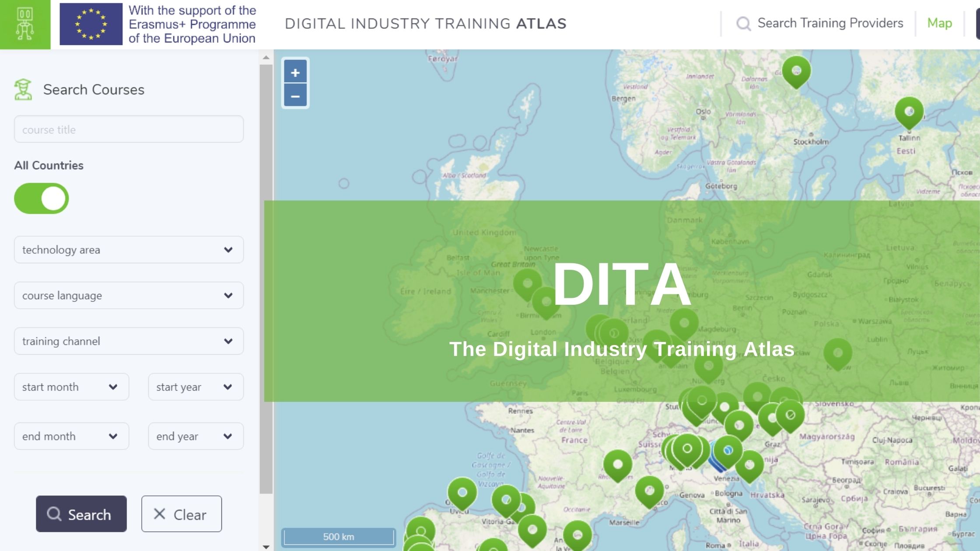The height and width of the screenshot is (551, 980).
Task: Click the Oslo city label on map
Action: 703,112
